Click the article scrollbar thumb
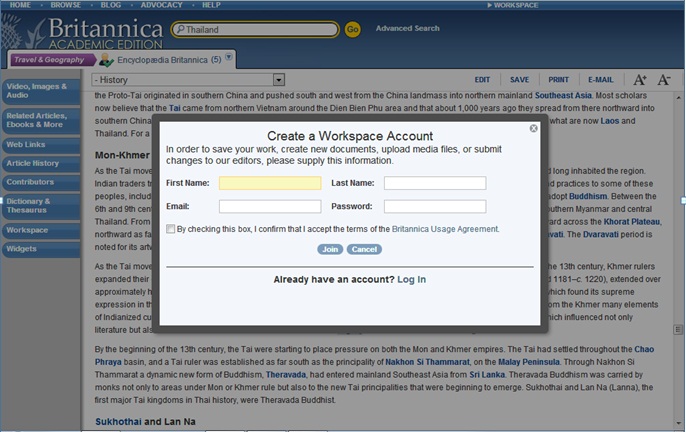The height and width of the screenshot is (432, 686). pyautogui.click(x=678, y=330)
